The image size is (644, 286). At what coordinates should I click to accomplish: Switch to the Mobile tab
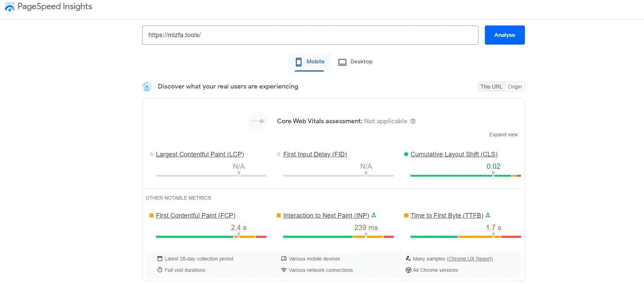pos(309,62)
